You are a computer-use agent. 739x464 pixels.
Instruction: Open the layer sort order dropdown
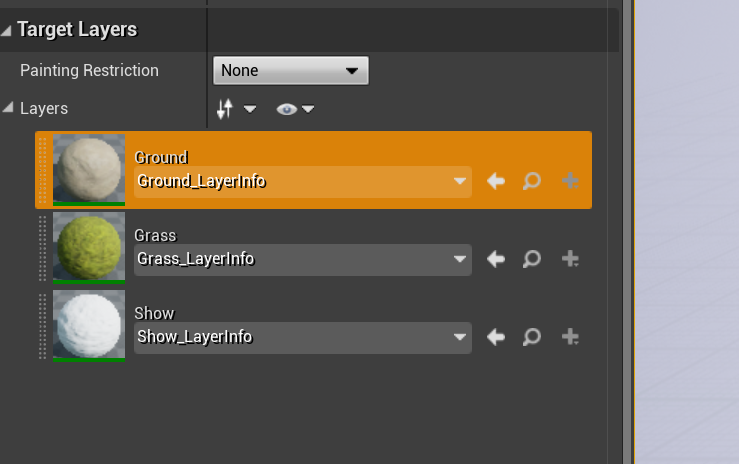point(236,109)
